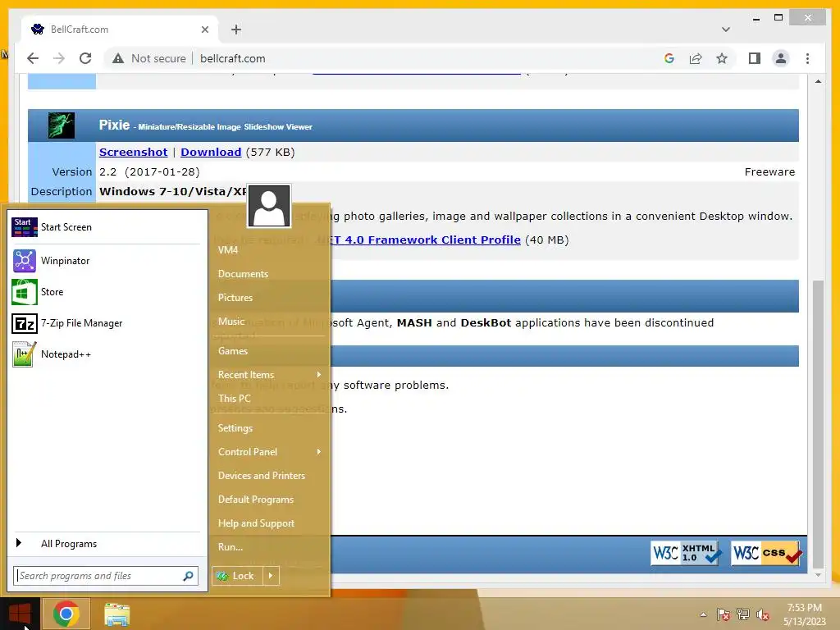Click the taskbar clock
Image resolution: width=840 pixels, height=630 pixels.
[x=804, y=614]
